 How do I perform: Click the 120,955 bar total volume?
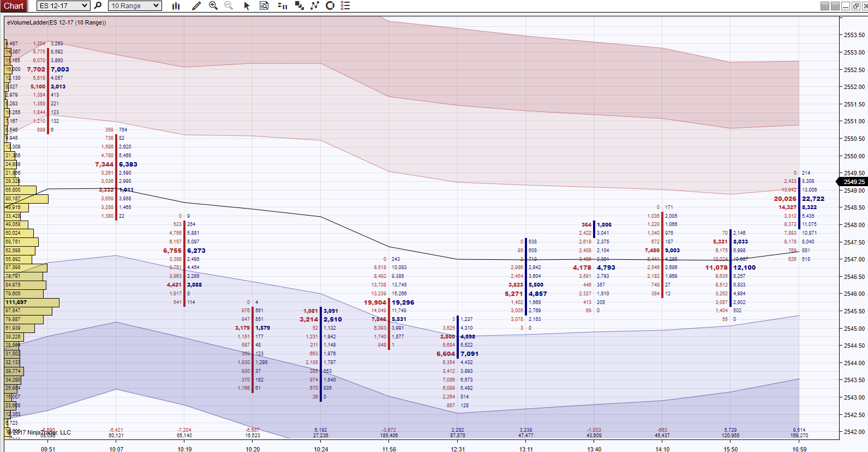pos(731,436)
